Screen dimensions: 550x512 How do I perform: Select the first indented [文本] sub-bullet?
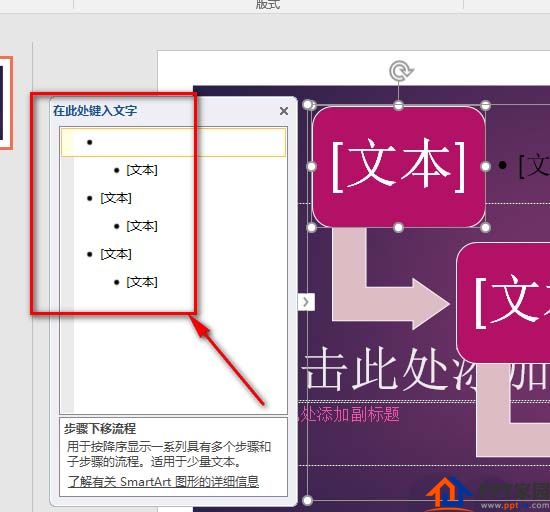click(142, 170)
